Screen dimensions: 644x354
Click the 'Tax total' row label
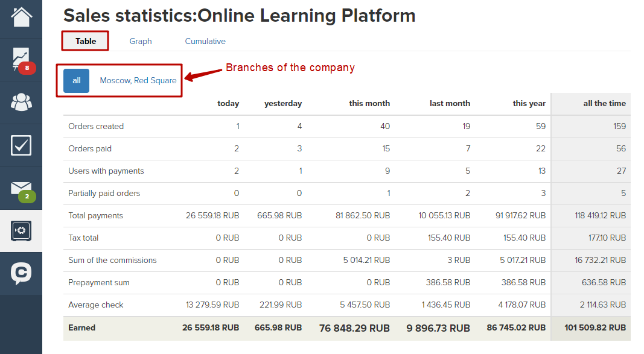pos(83,238)
